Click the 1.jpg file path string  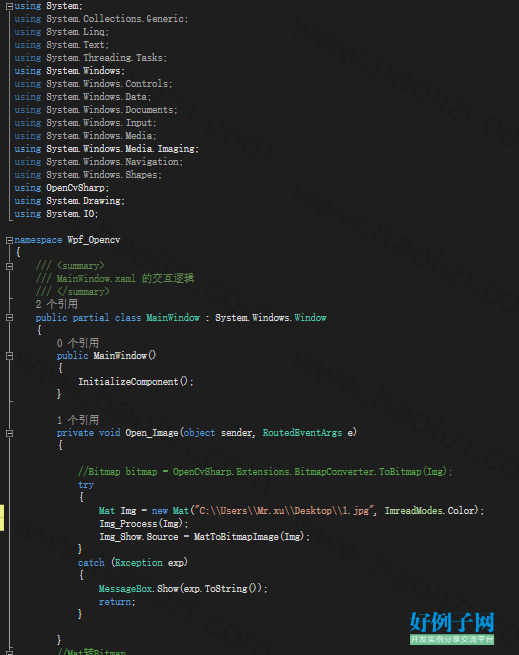(283, 511)
